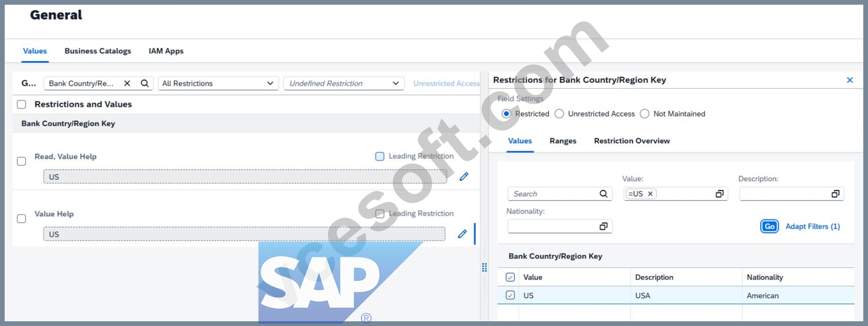Expand the All Restrictions dropdown
The height and width of the screenshot is (326, 868).
[x=218, y=83]
